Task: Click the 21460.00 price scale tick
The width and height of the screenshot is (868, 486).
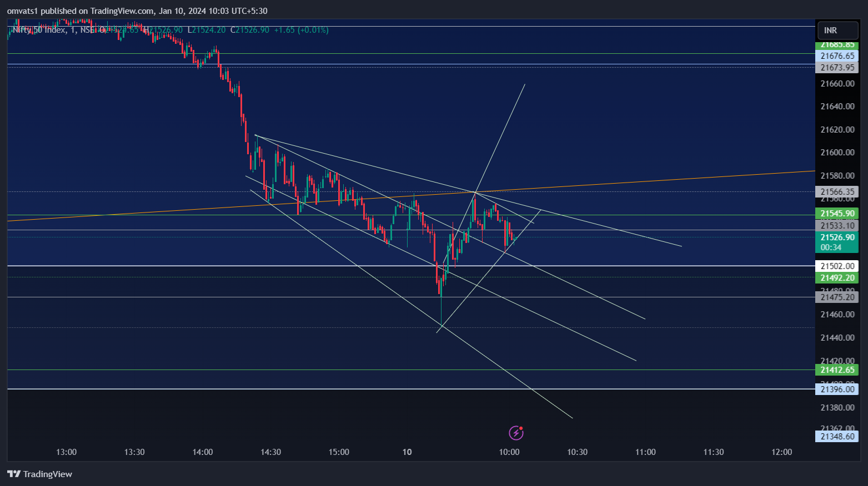Action: coord(837,315)
